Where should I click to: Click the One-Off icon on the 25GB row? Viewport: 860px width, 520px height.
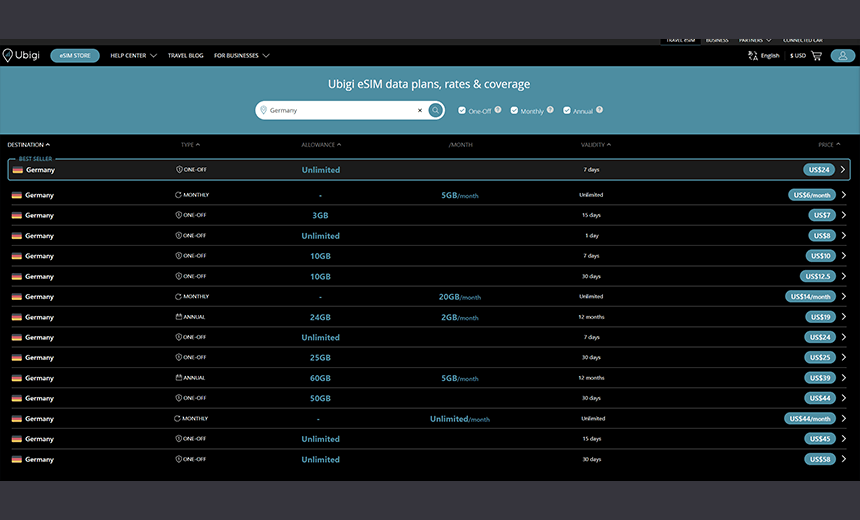[x=178, y=357]
